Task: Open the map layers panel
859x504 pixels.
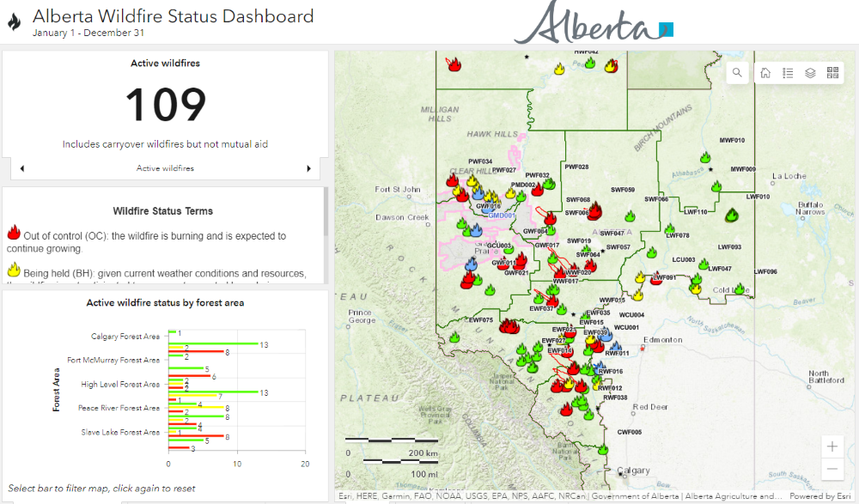Action: pyautogui.click(x=810, y=74)
